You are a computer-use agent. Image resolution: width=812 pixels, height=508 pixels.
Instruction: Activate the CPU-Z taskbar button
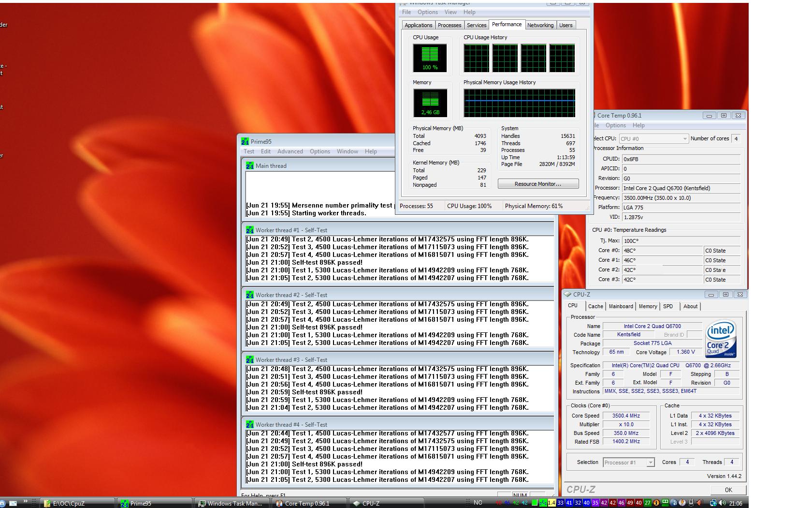(x=387, y=503)
